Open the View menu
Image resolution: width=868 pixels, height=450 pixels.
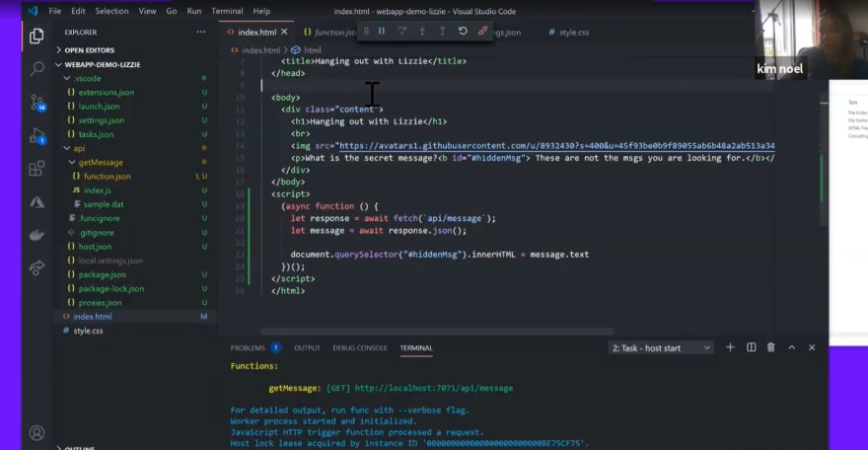(x=147, y=11)
